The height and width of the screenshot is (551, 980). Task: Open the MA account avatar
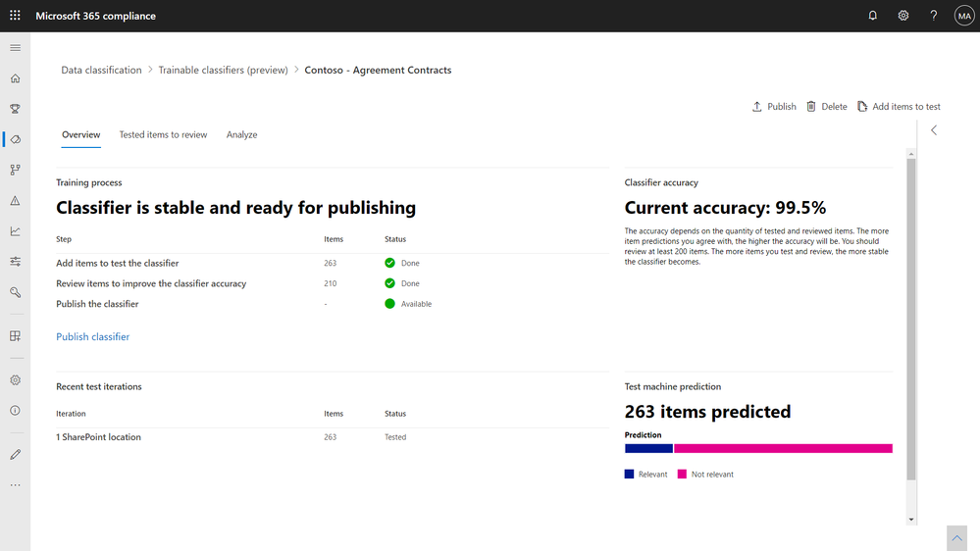[x=963, y=16]
